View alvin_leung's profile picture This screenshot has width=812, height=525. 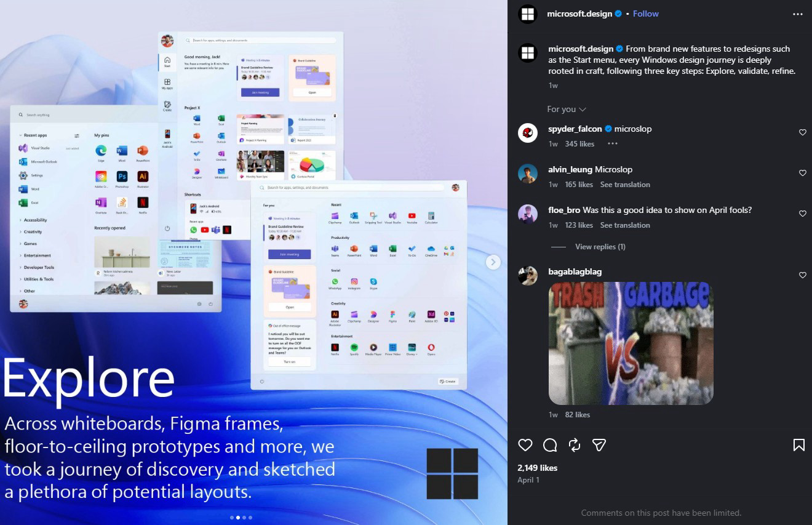pyautogui.click(x=528, y=173)
